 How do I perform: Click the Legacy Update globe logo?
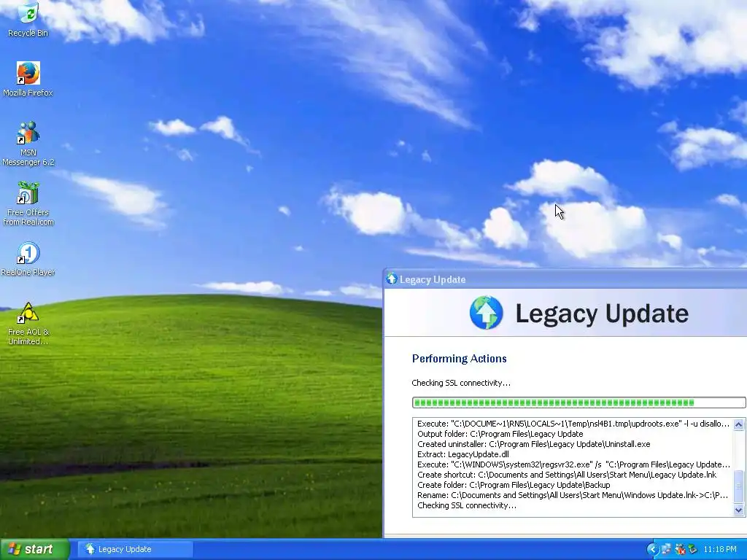point(486,313)
